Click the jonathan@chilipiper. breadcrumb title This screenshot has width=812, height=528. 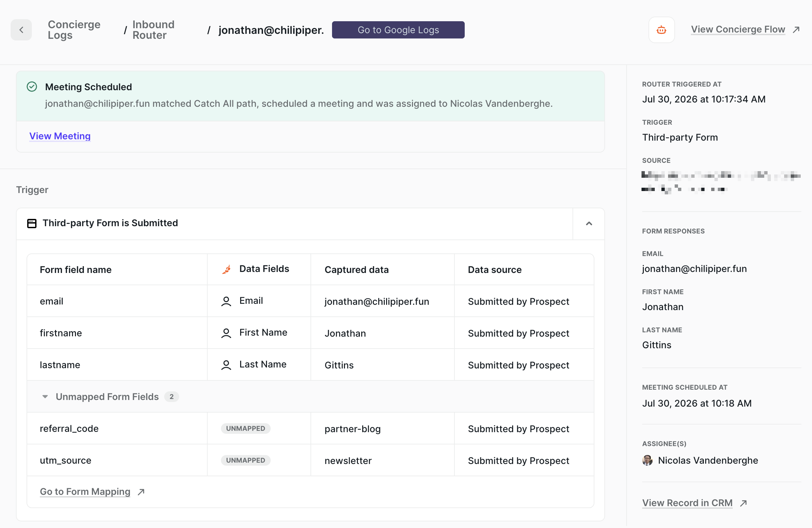[x=271, y=30]
